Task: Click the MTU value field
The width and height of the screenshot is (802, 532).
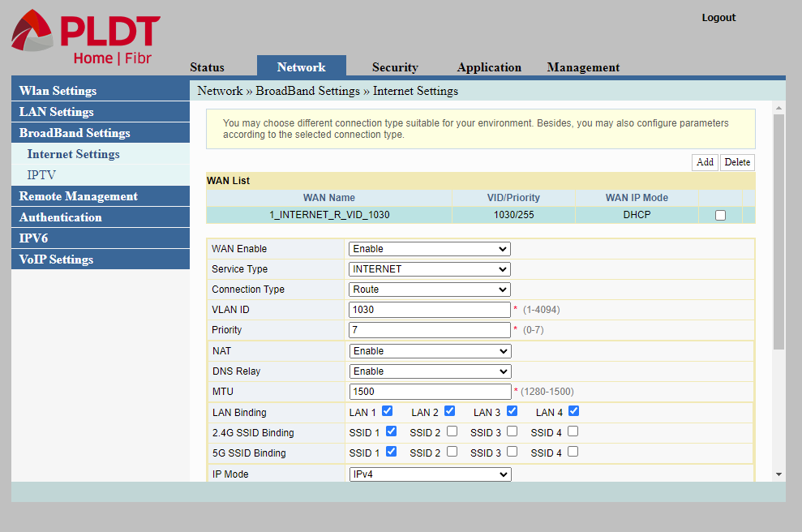Action: pyautogui.click(x=429, y=391)
